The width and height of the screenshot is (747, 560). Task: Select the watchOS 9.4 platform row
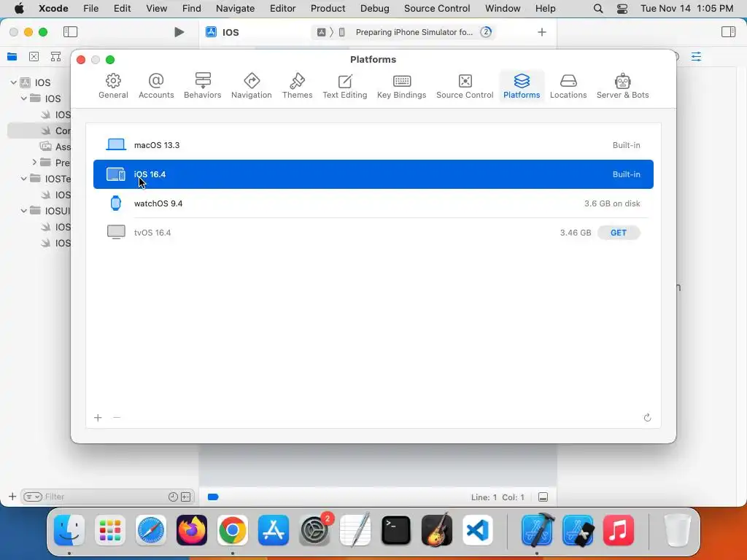(373, 203)
